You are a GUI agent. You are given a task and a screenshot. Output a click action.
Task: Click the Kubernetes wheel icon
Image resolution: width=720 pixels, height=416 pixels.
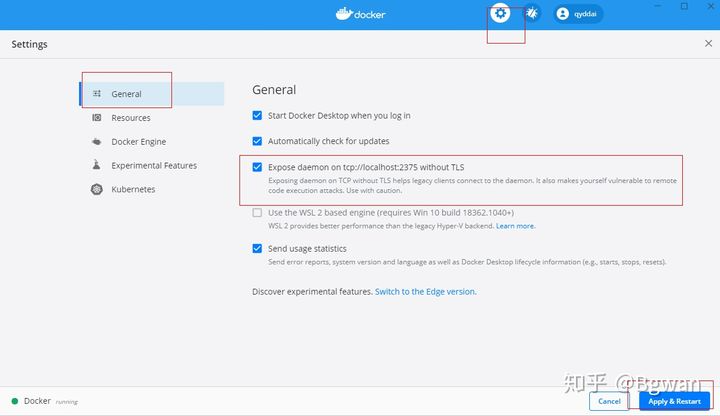point(97,189)
